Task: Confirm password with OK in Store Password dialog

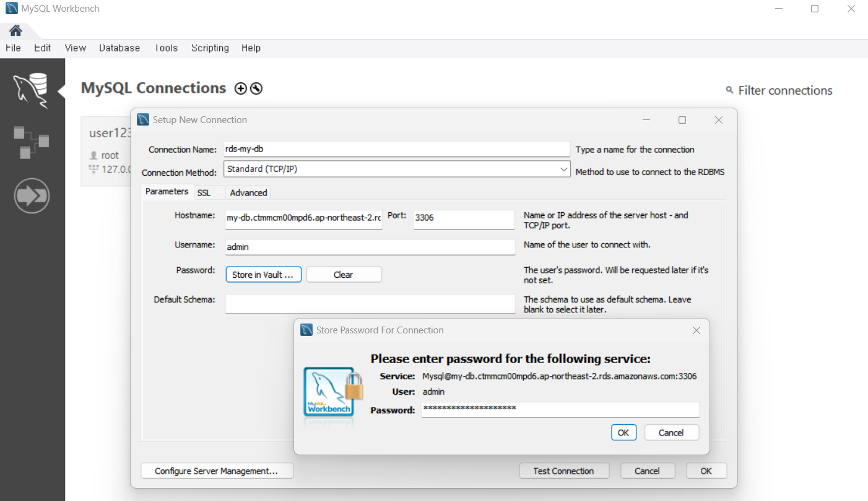Action: pos(623,432)
